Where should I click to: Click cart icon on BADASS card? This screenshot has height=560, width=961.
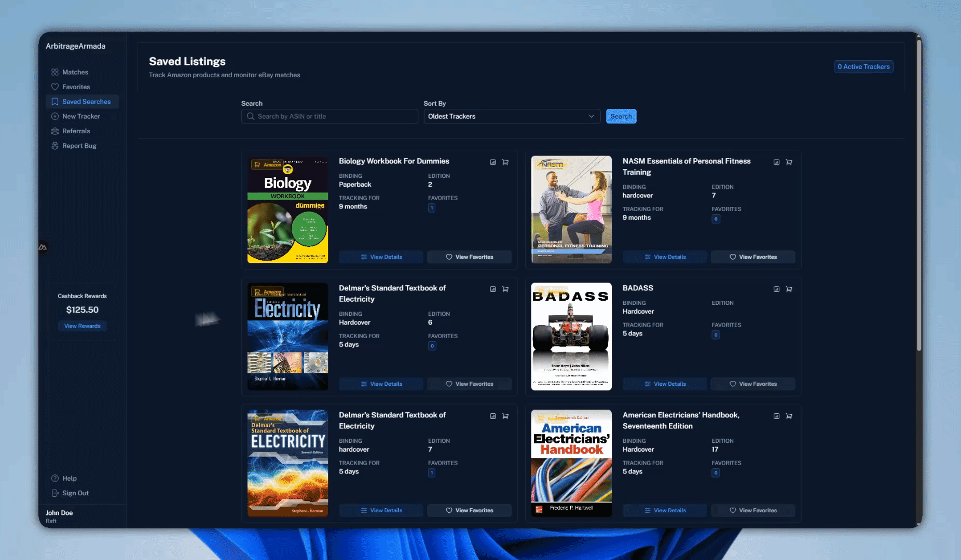pos(789,289)
